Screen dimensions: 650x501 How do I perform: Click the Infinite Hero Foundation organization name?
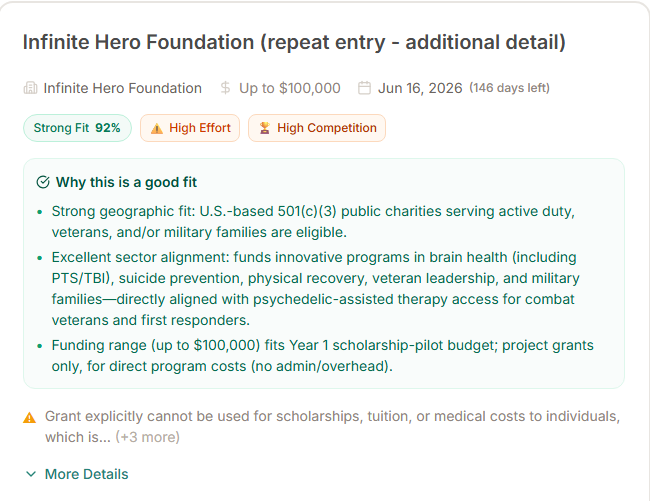(122, 88)
